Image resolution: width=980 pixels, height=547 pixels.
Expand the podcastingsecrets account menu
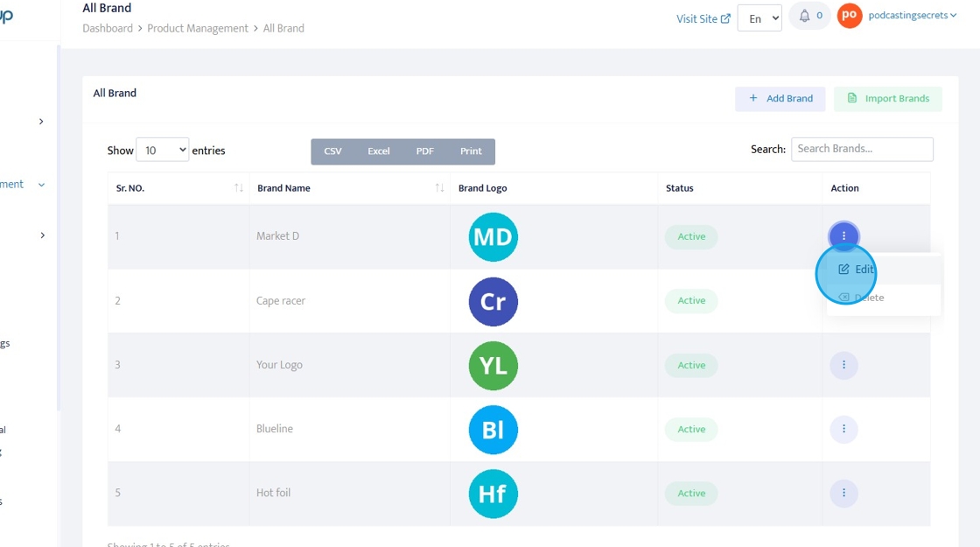click(913, 16)
